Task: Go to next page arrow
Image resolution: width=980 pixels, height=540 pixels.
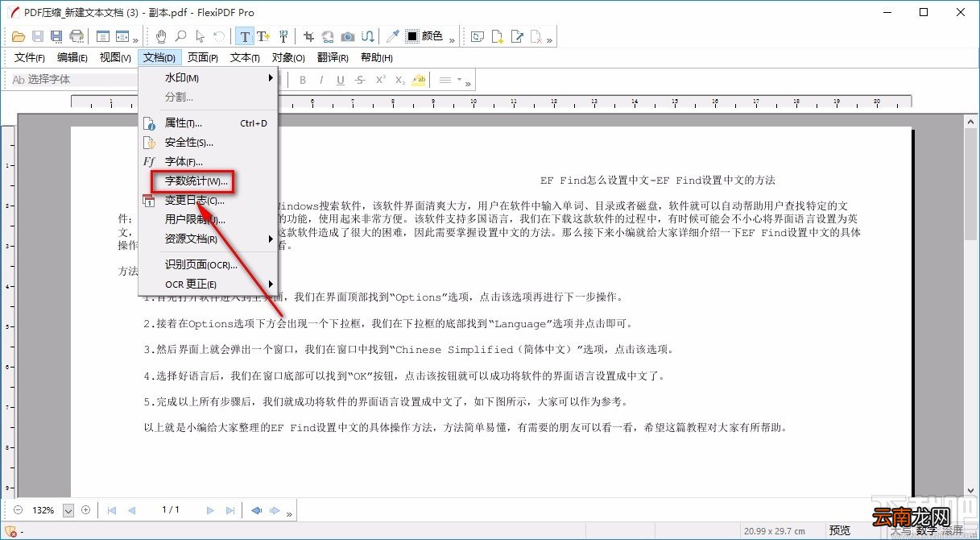Action: point(211,510)
